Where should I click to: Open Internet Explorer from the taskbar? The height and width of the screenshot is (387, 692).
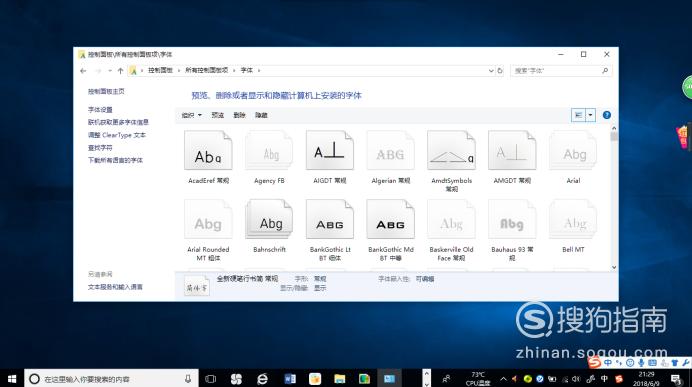point(262,379)
